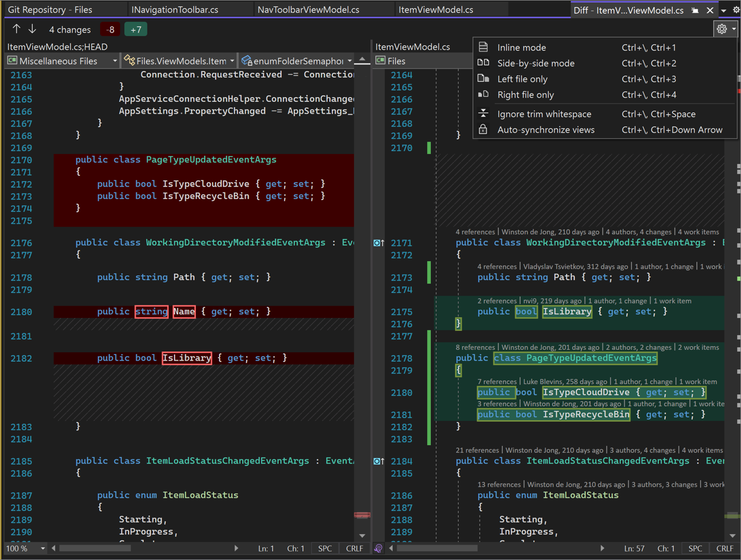Image resolution: width=741 pixels, height=560 pixels.
Task: Open the diff settings gear icon
Action: pos(721,28)
